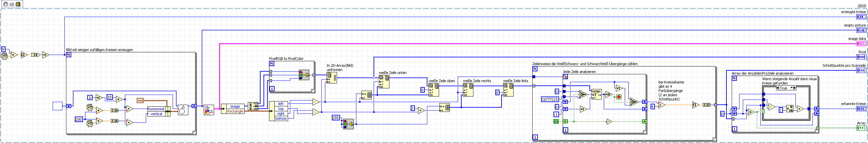The image size is (868, 143).
Task: Click previous-case arrow left of 'True'
Action: click(778, 88)
